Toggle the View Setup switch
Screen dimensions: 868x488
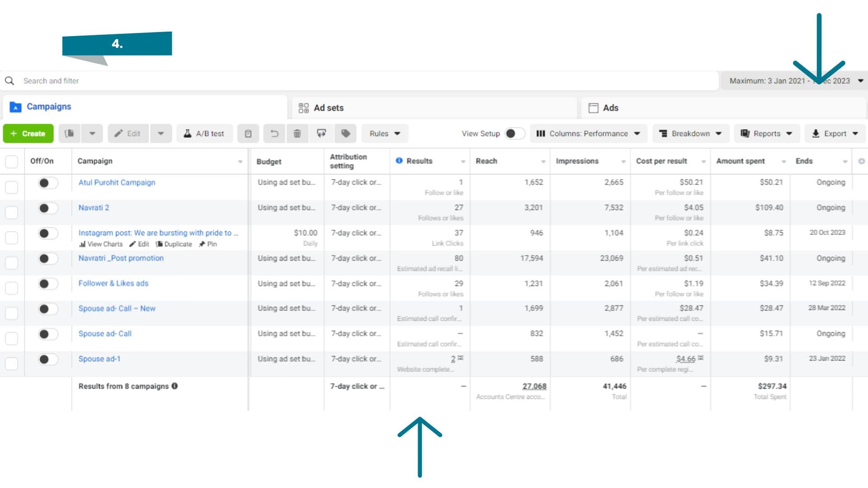(x=514, y=133)
